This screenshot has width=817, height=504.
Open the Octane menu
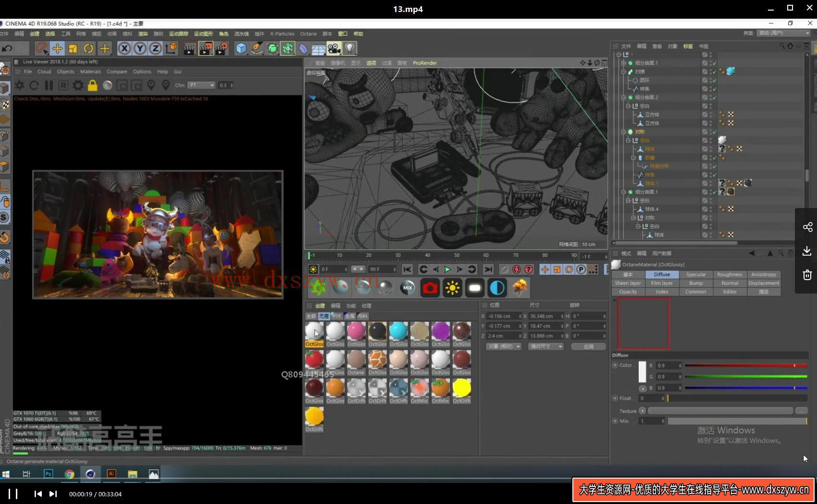(308, 34)
